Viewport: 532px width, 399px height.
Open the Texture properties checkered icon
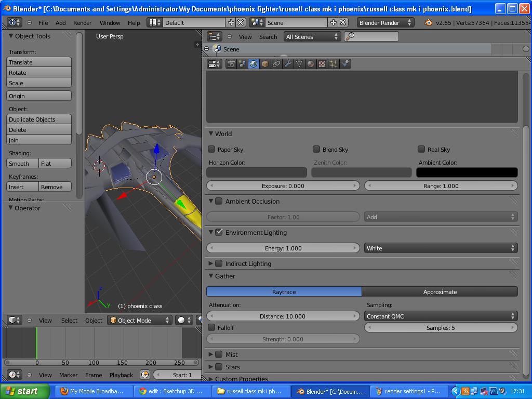coord(322,63)
